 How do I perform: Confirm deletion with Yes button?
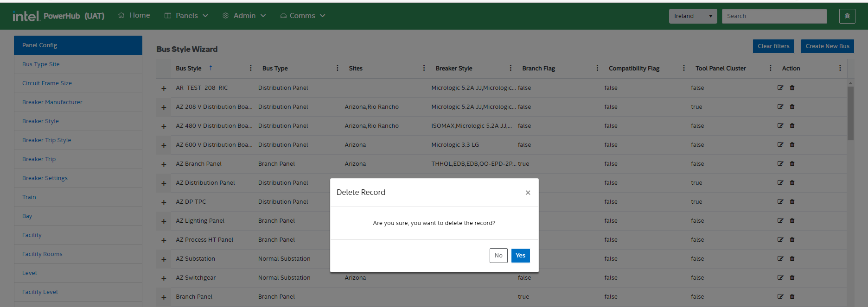[520, 256]
